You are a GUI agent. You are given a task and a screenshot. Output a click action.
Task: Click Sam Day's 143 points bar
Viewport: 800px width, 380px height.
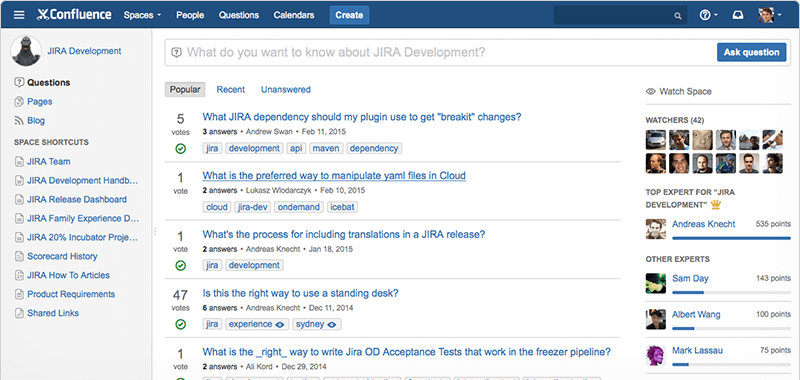(732, 293)
